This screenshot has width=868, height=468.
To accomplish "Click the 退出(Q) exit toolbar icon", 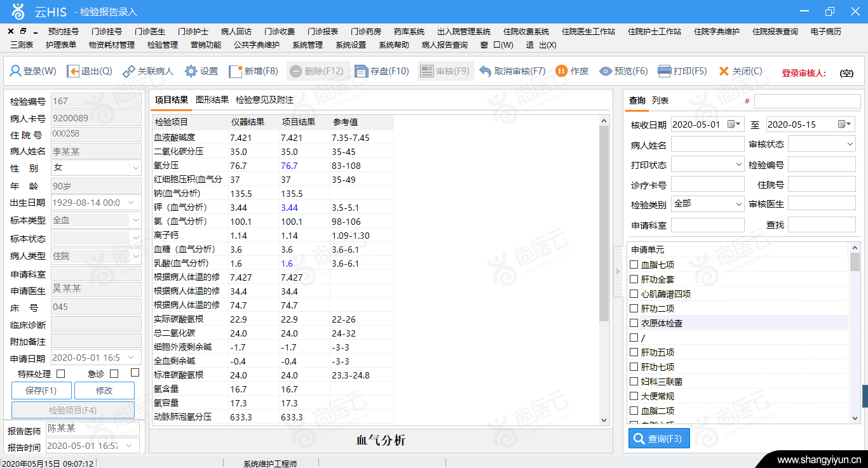I will coord(73,71).
